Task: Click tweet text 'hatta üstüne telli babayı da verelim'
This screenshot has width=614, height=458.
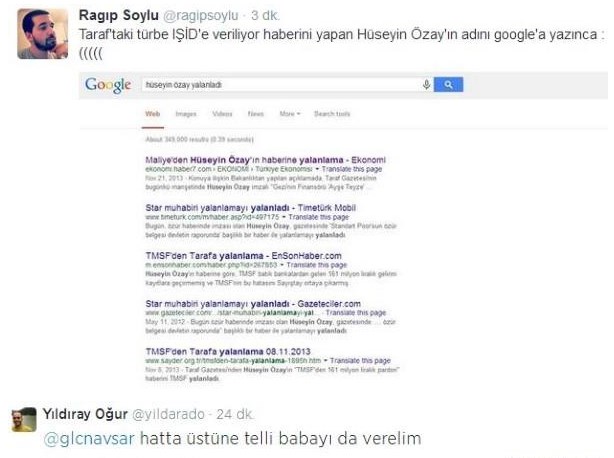Action: (280, 438)
